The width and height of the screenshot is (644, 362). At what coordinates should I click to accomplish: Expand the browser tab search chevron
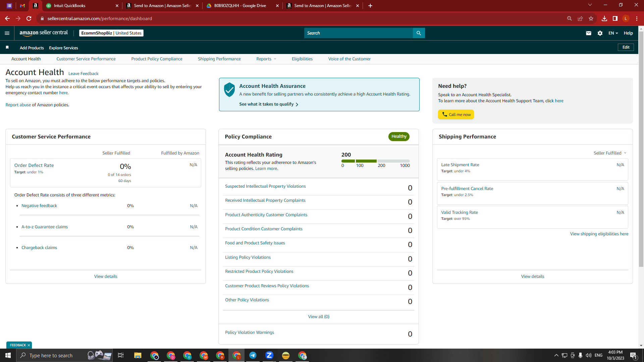click(590, 5)
